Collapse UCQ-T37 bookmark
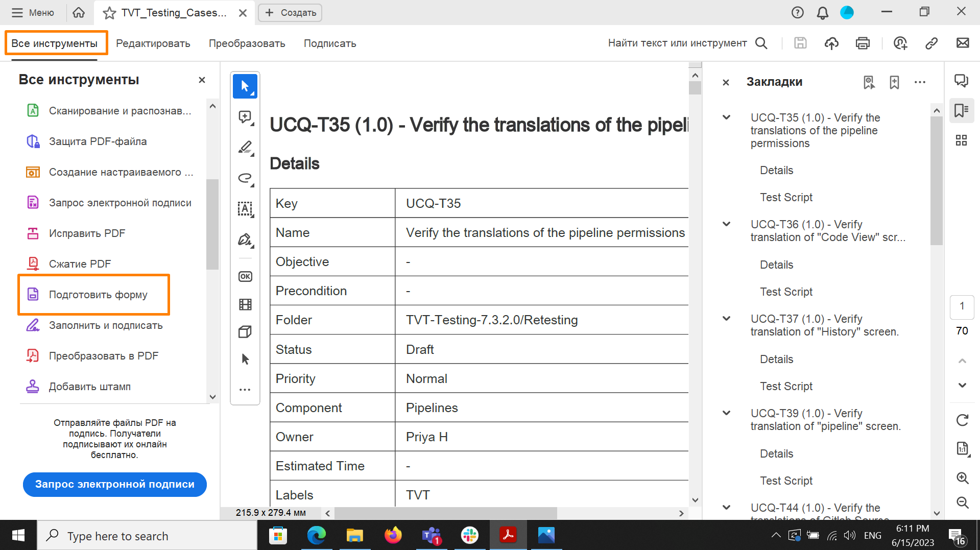 pos(726,319)
